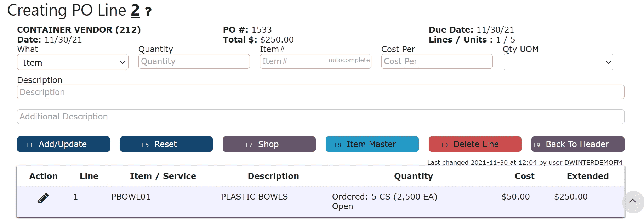Click the PO line number 2 link

tap(135, 11)
